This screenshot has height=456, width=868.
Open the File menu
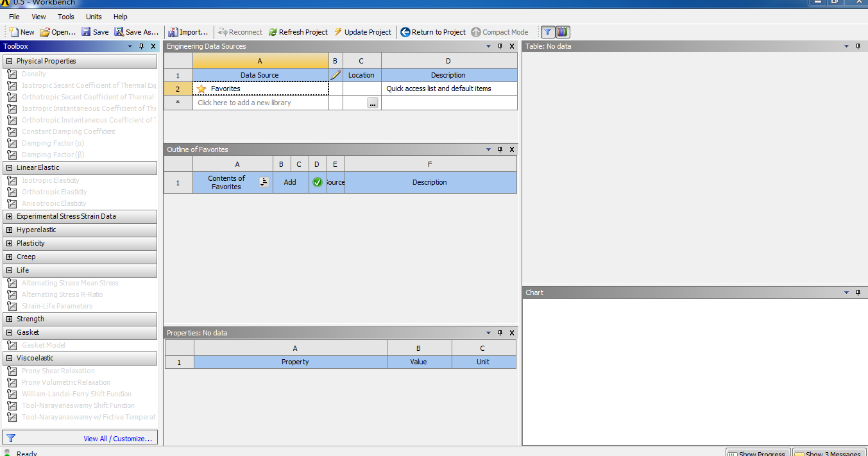14,17
